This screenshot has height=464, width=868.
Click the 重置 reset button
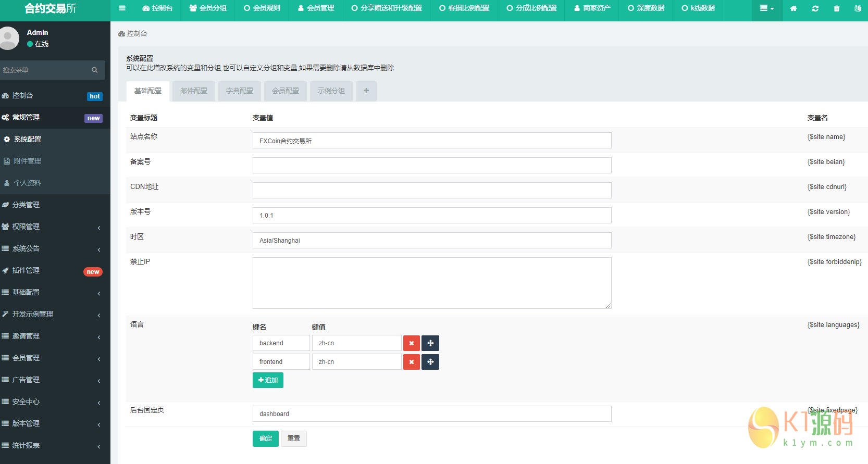294,438
